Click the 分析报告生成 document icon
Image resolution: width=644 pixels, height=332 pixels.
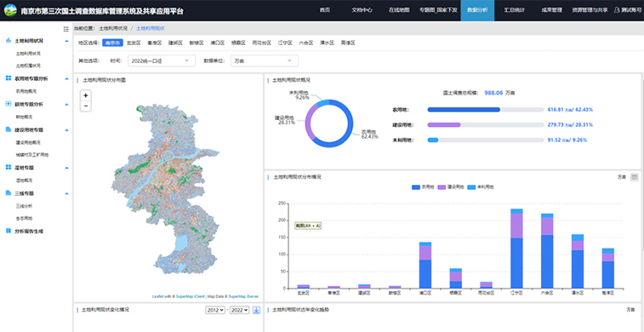(9, 231)
